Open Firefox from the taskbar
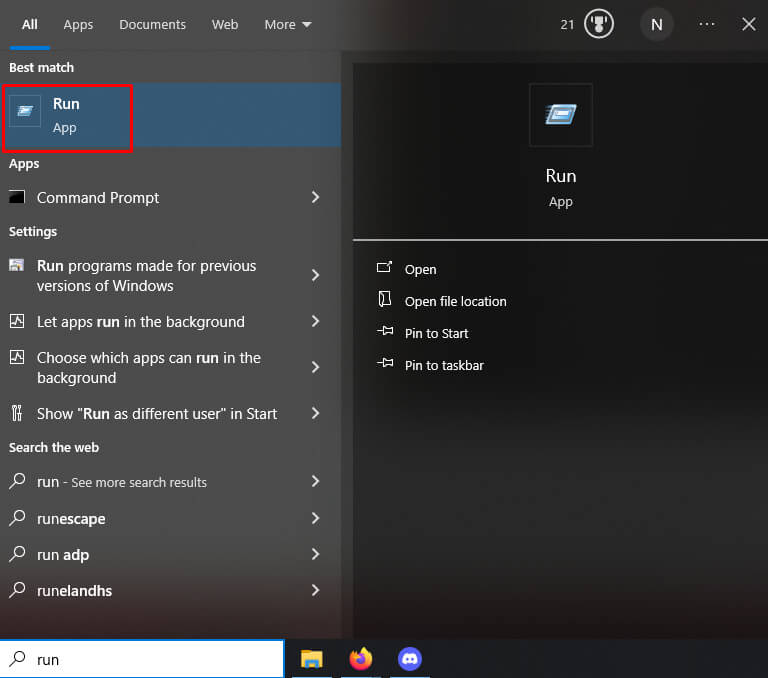Viewport: 768px width, 678px height. pyautogui.click(x=360, y=658)
